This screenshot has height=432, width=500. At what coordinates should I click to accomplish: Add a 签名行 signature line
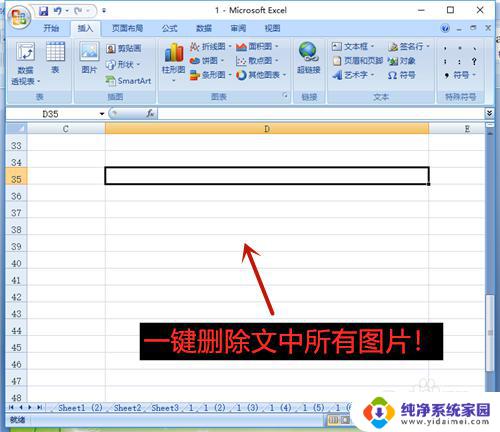[409, 47]
